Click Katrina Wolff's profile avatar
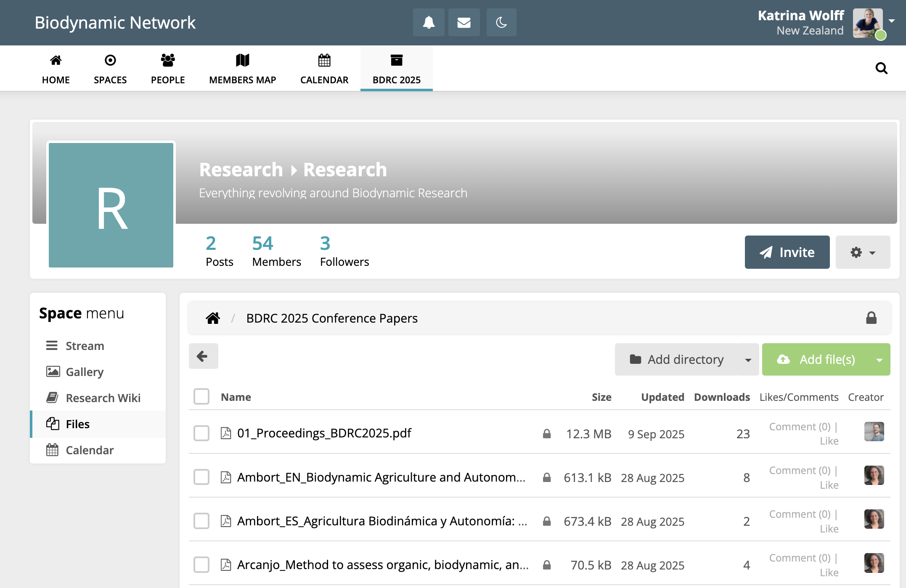906x588 pixels. [867, 23]
